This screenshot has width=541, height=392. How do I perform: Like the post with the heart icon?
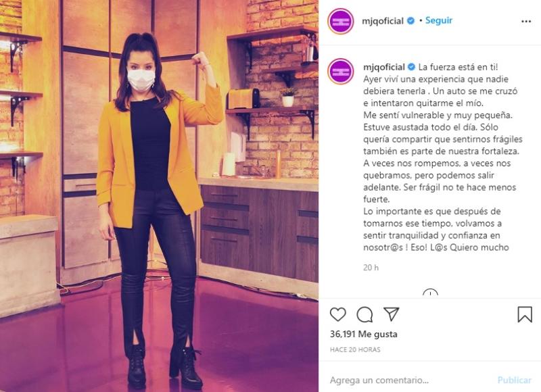[337, 314]
